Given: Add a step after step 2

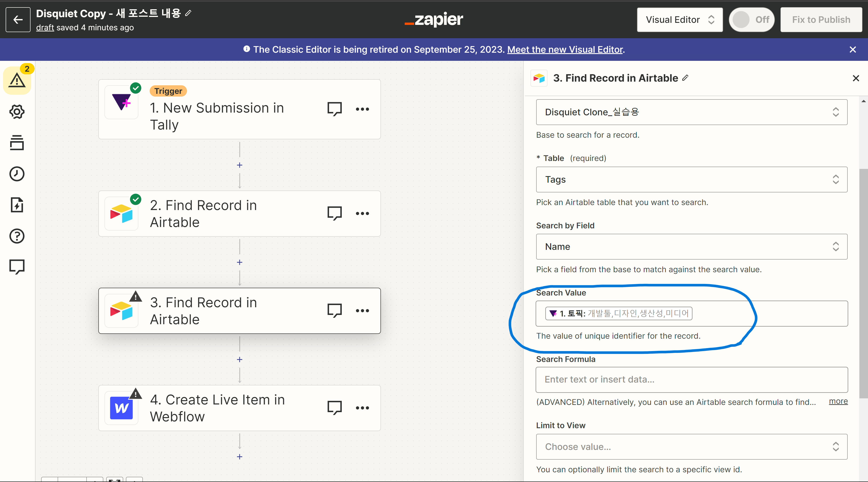Looking at the screenshot, I should [240, 262].
